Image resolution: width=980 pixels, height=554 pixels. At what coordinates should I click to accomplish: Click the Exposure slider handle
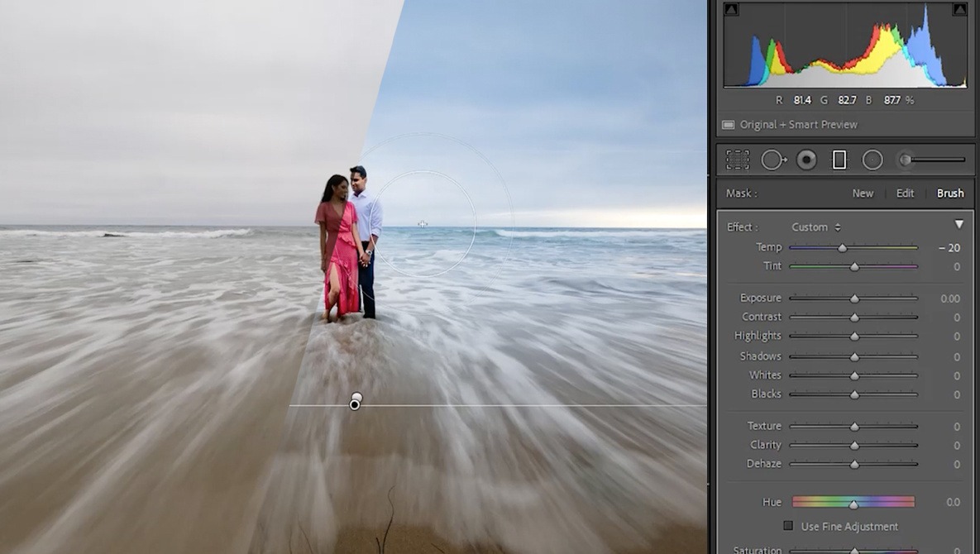click(854, 298)
